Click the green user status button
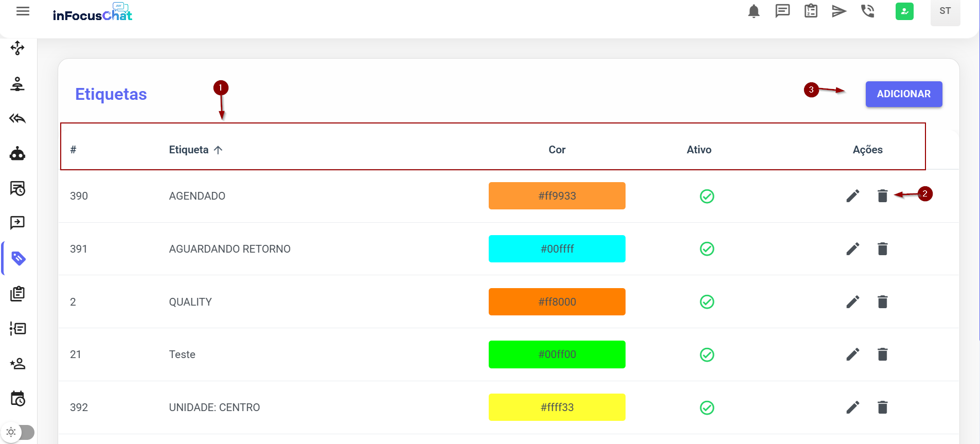The width and height of the screenshot is (980, 444). [x=904, y=11]
